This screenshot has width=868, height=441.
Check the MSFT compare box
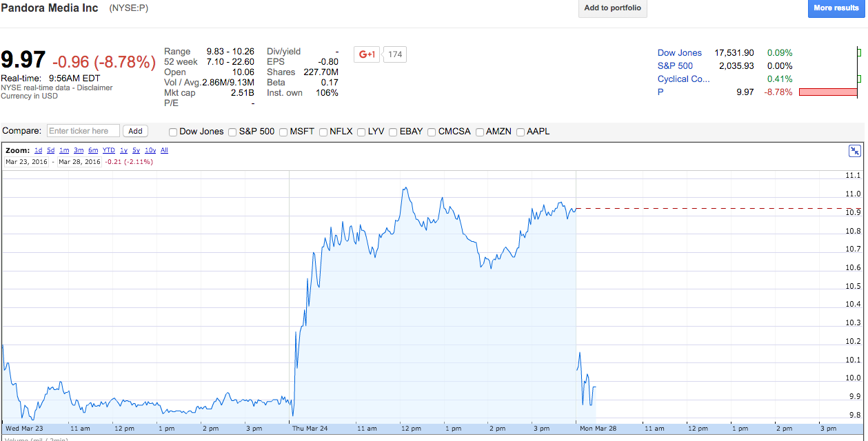click(283, 132)
